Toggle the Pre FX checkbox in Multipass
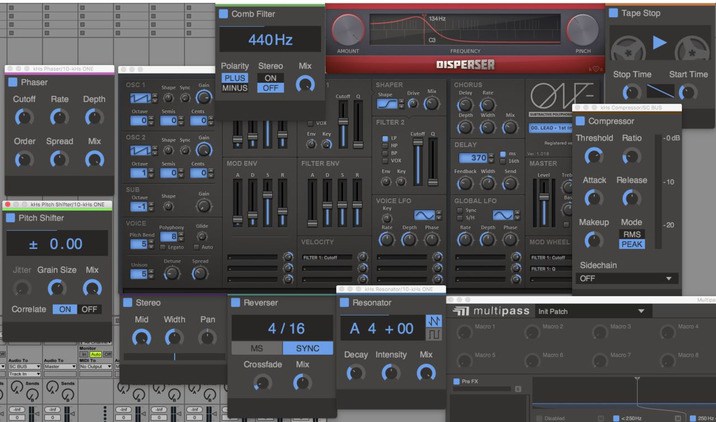This screenshot has height=422, width=716. 456,381
